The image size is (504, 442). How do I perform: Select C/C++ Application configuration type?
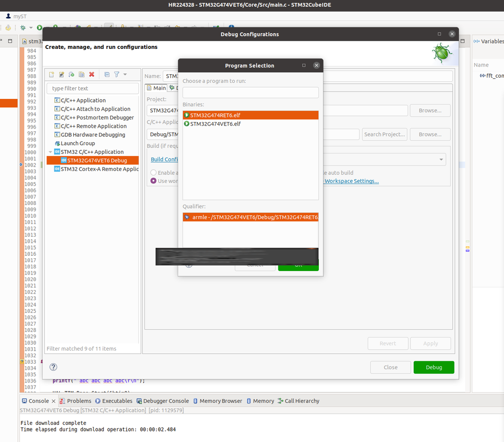[83, 100]
